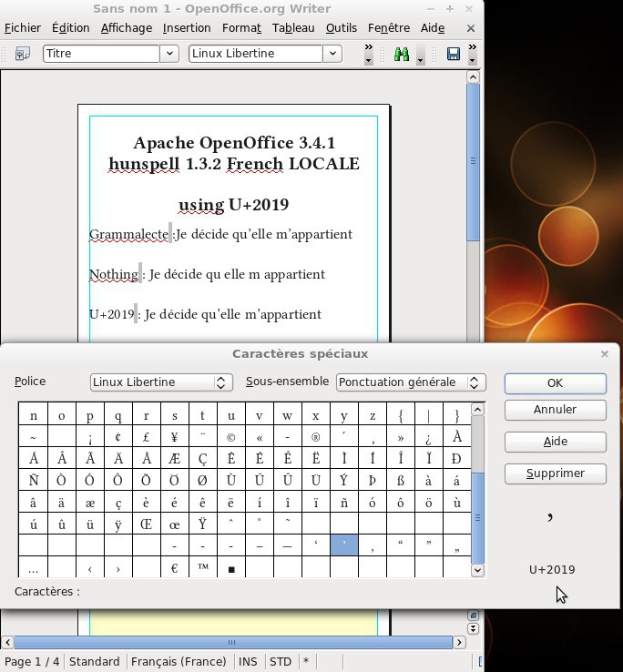Select the registered ® character cell

pyautogui.click(x=315, y=437)
